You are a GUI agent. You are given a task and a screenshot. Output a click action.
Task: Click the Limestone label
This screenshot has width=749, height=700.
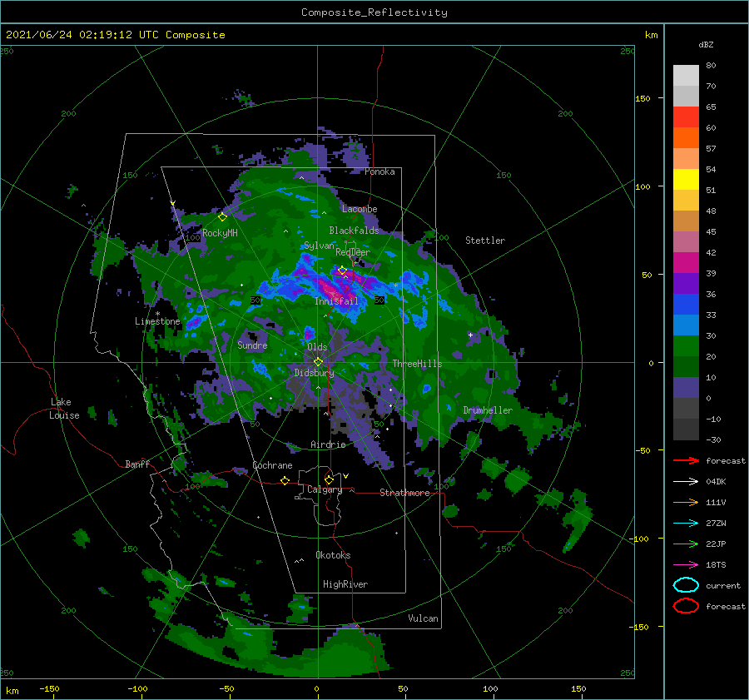tap(157, 321)
